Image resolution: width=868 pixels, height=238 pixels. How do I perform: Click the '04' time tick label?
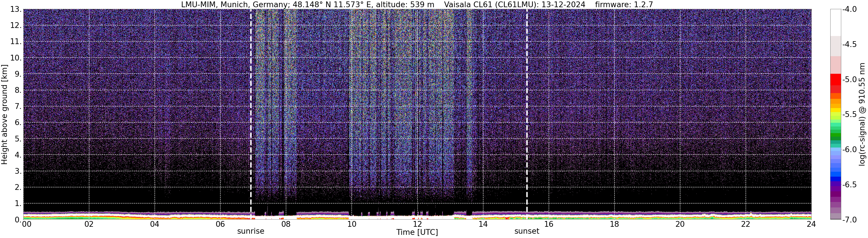coord(155,224)
